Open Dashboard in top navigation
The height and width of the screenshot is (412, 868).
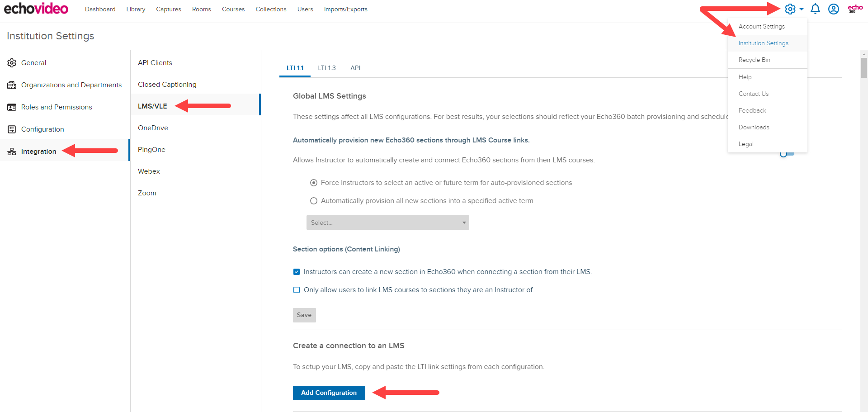(100, 9)
